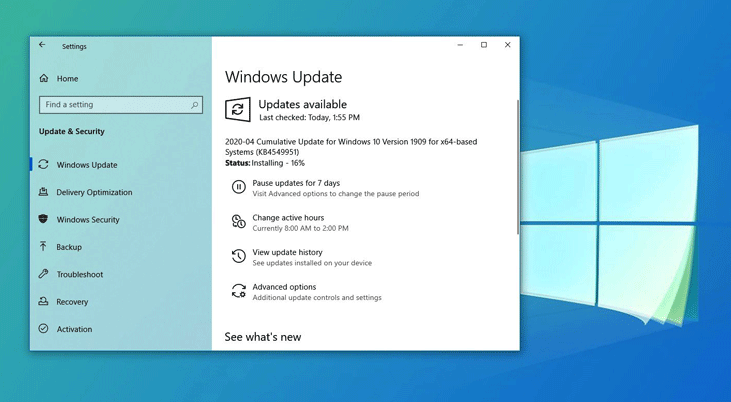Click the Backup arrow icon
This screenshot has width=731, height=402.
(x=44, y=247)
